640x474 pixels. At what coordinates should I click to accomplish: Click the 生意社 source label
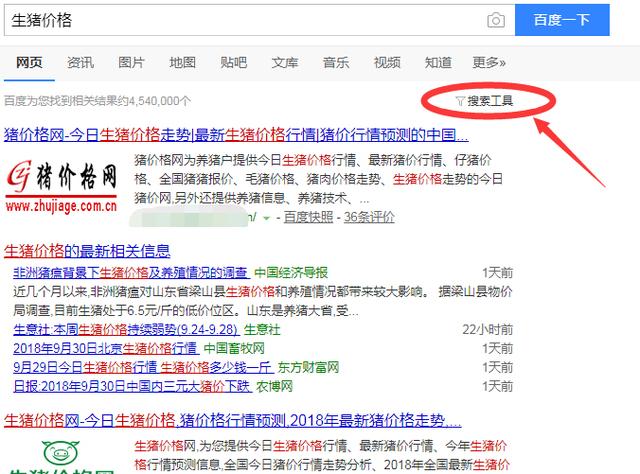click(262, 329)
